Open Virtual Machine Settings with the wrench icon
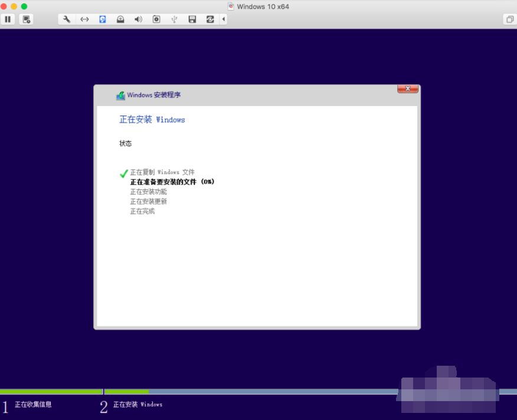 [66, 19]
